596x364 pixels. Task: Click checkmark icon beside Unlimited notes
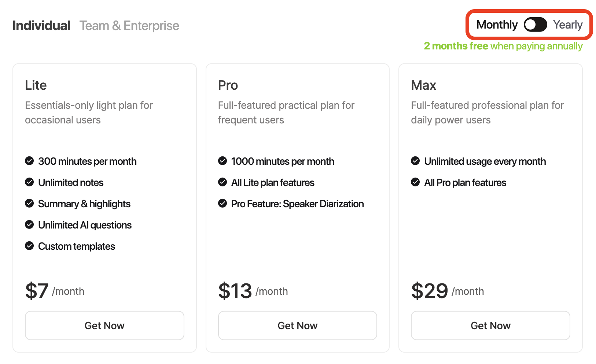(29, 182)
